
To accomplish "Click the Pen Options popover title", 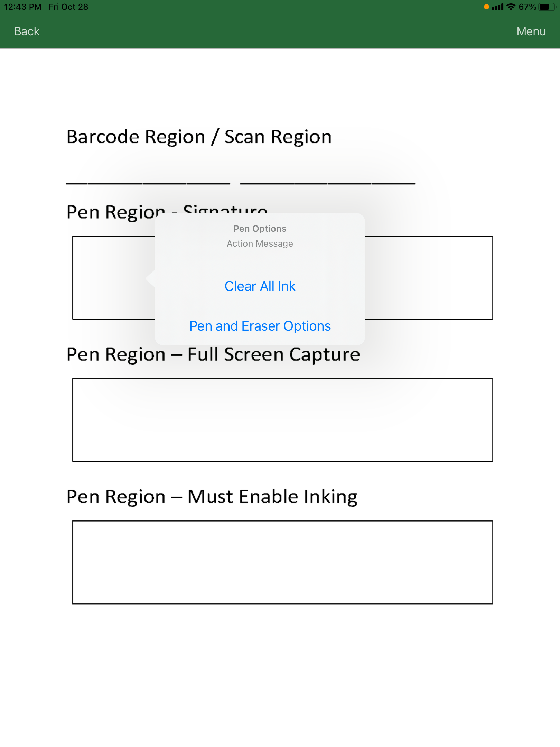I will [x=260, y=229].
